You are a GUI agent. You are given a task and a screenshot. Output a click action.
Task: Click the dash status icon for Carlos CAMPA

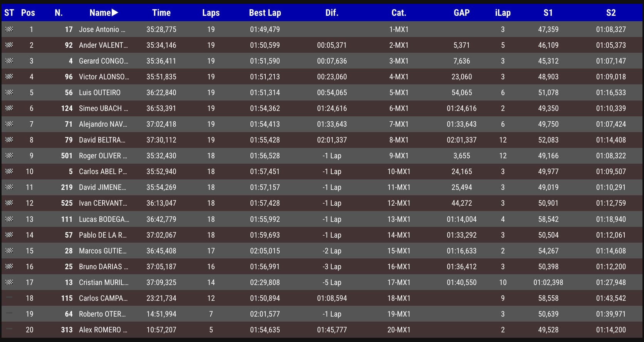pos(9,298)
